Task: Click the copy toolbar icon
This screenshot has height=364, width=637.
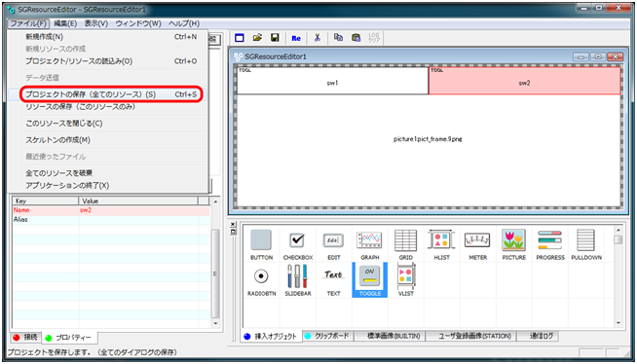Action: [x=338, y=38]
